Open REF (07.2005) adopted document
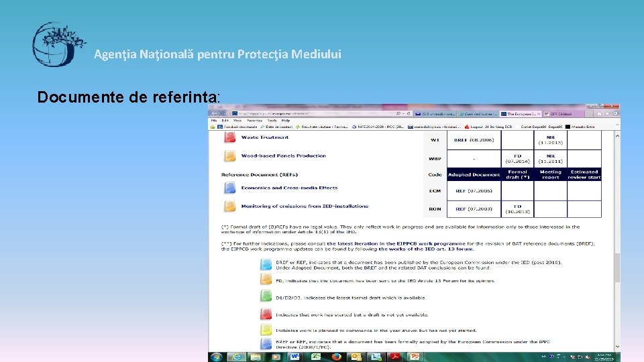 tap(474, 191)
